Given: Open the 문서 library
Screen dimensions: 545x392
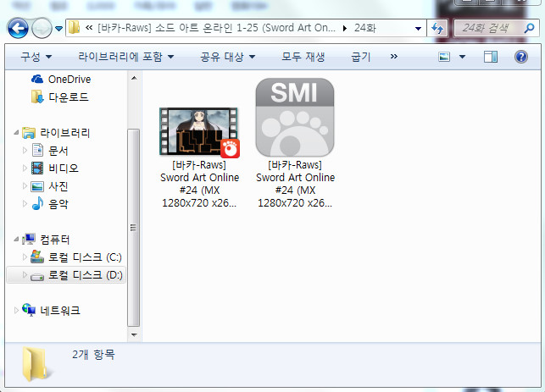Looking at the screenshot, I should 58,151.
